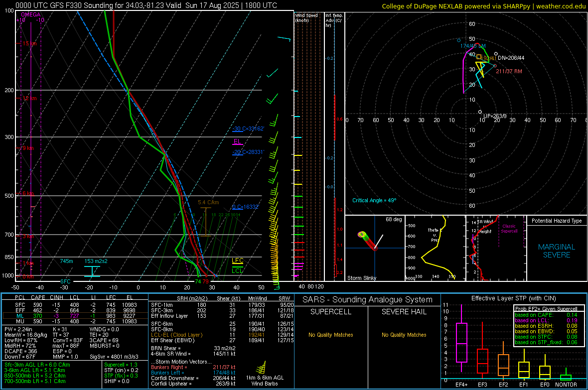Click the Potential Hazard Type heading
Image resolution: width=588 pixels, height=390 pixels.
pos(557,221)
